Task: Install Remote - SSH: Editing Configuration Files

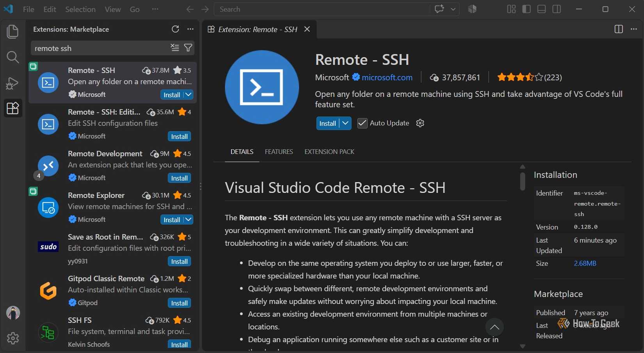Action: [180, 137]
